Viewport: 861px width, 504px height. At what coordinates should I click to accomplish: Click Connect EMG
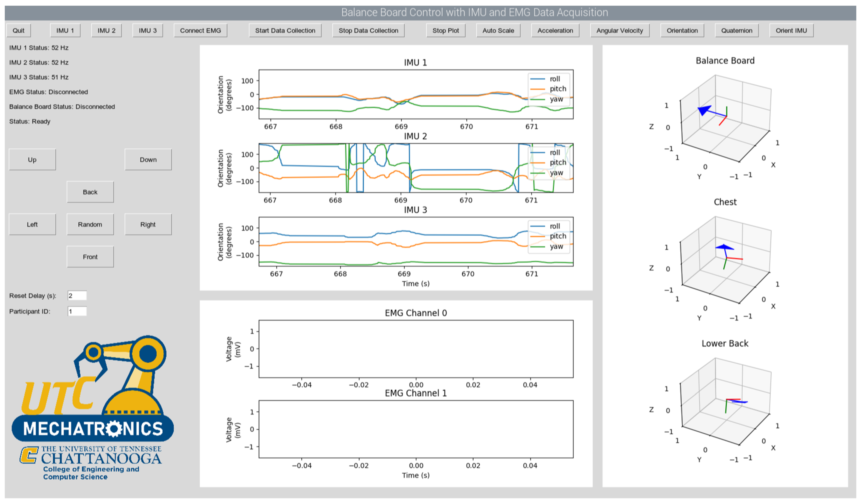point(200,30)
